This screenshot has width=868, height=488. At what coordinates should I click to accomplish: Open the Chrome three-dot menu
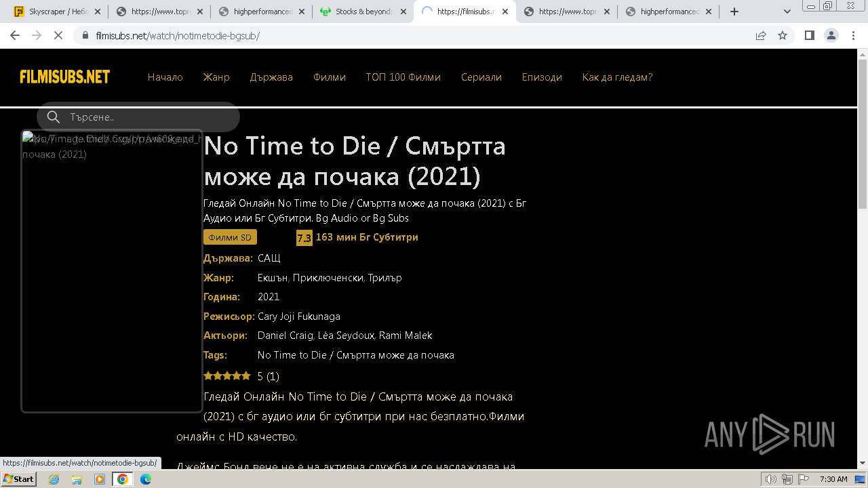click(852, 35)
